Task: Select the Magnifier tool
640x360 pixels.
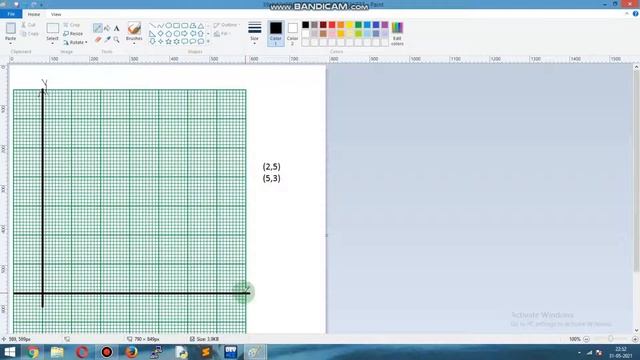Action: click(x=116, y=40)
